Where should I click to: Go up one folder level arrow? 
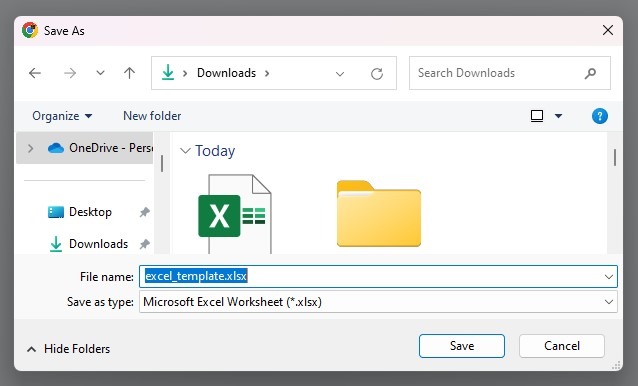[129, 73]
